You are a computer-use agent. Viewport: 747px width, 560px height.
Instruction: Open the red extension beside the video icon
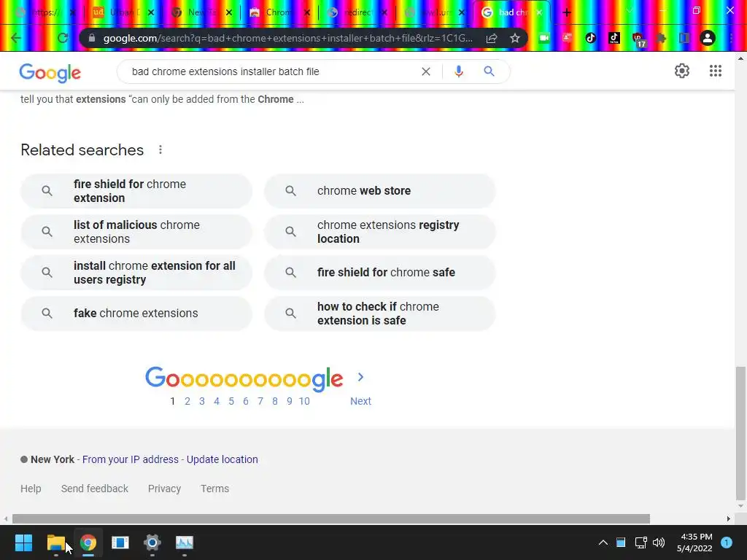click(x=568, y=38)
